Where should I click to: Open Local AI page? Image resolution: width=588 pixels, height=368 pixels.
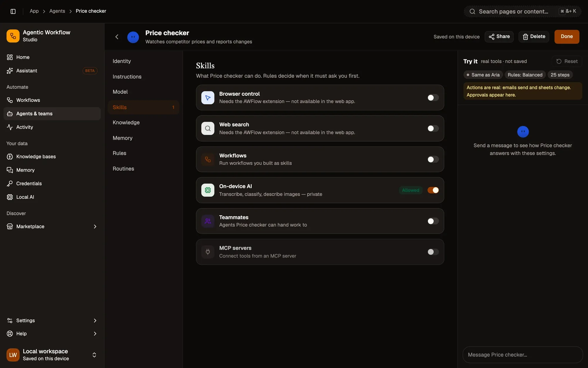point(52,197)
